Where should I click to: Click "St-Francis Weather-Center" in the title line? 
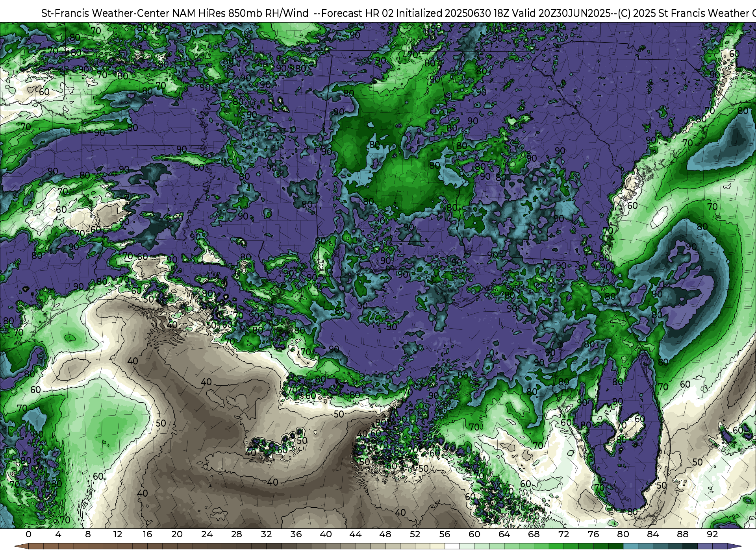coord(106,13)
